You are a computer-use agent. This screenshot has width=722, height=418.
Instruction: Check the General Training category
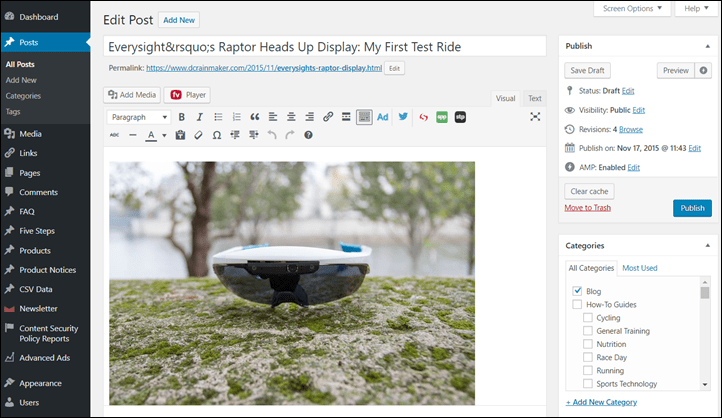[588, 331]
